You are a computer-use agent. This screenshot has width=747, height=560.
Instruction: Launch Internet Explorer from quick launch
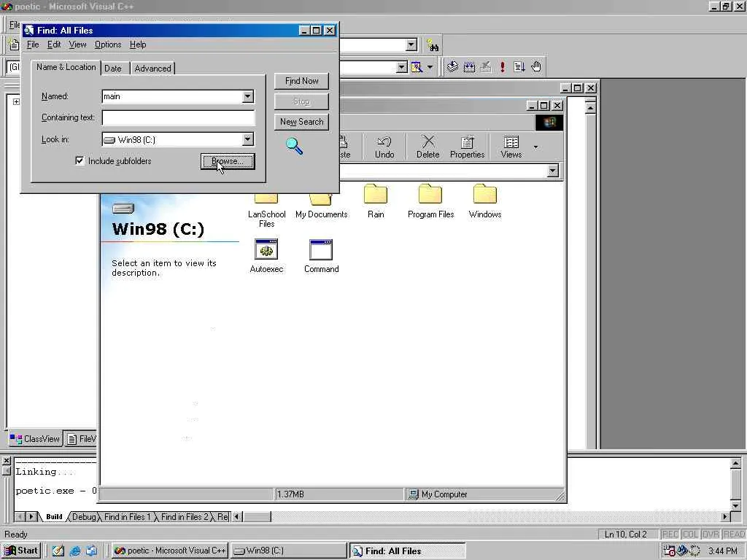(x=75, y=551)
